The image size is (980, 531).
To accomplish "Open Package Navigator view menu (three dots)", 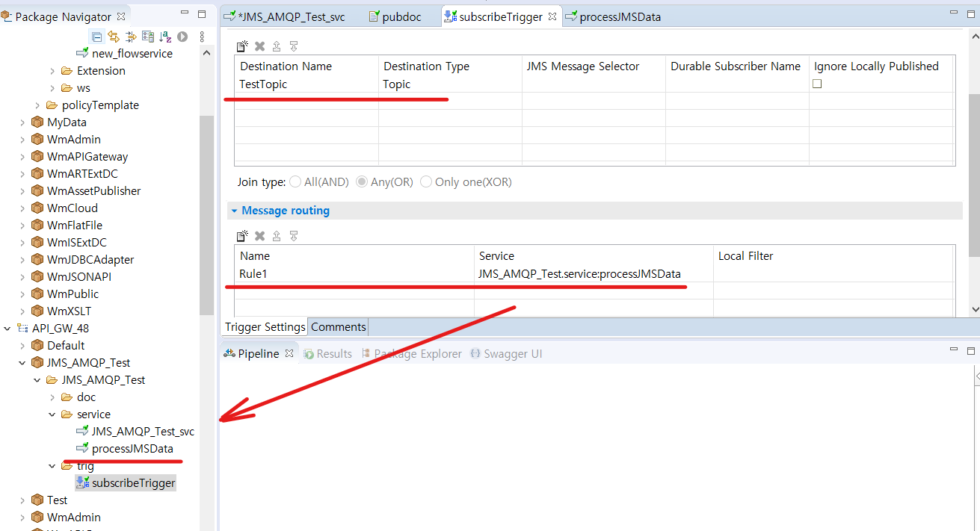I will (x=202, y=37).
